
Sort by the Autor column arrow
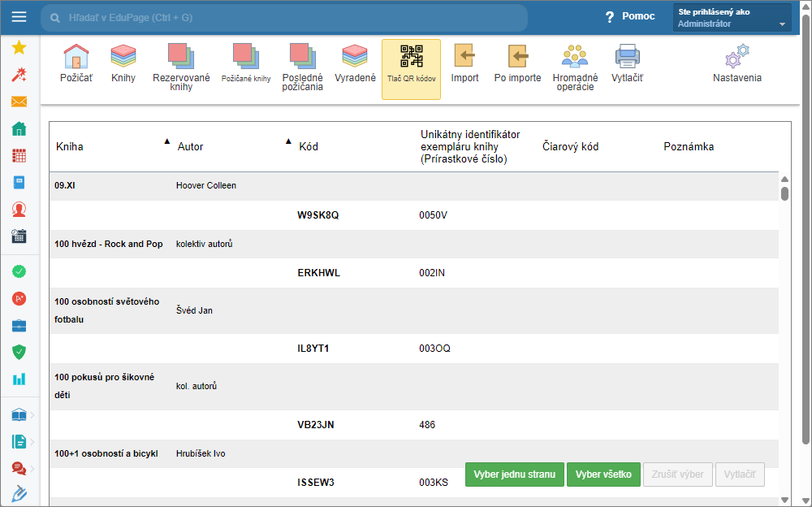pyautogui.click(x=288, y=141)
